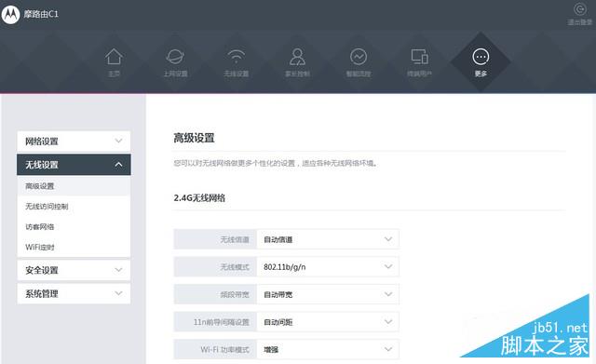The image size is (596, 364).
Task: Click the 高级设置 page heading
Action: pos(194,138)
